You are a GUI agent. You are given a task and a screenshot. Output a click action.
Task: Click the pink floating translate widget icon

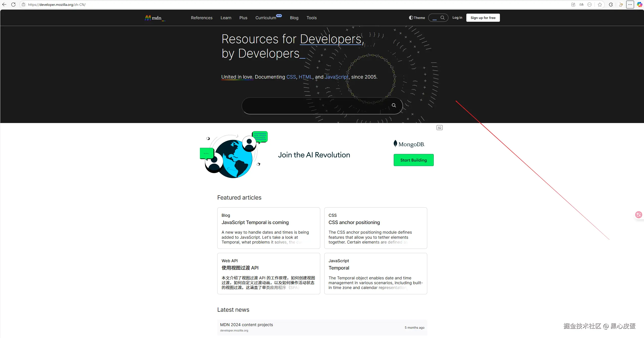[638, 215]
